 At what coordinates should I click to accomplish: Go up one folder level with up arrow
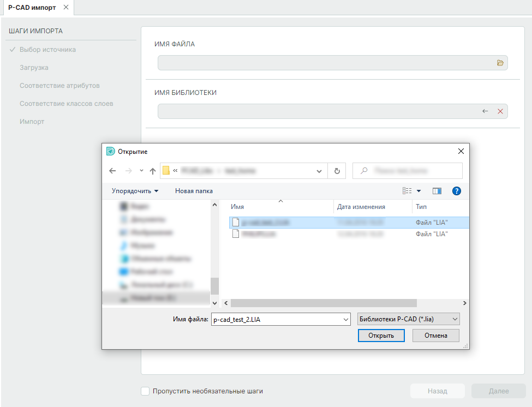point(153,171)
